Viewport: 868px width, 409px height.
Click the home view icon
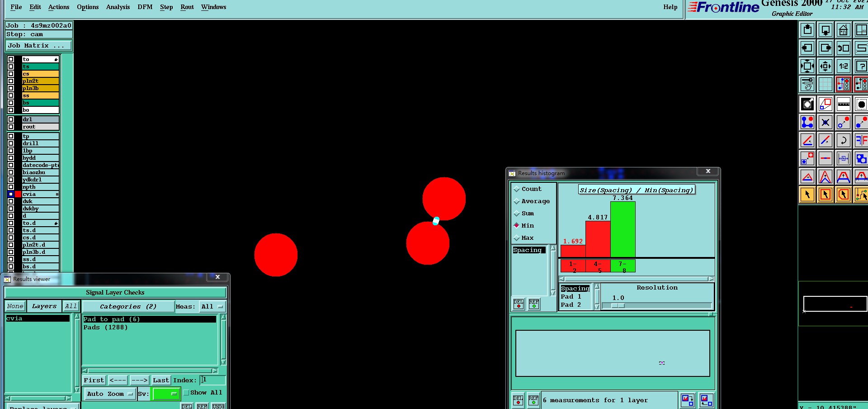tap(844, 30)
